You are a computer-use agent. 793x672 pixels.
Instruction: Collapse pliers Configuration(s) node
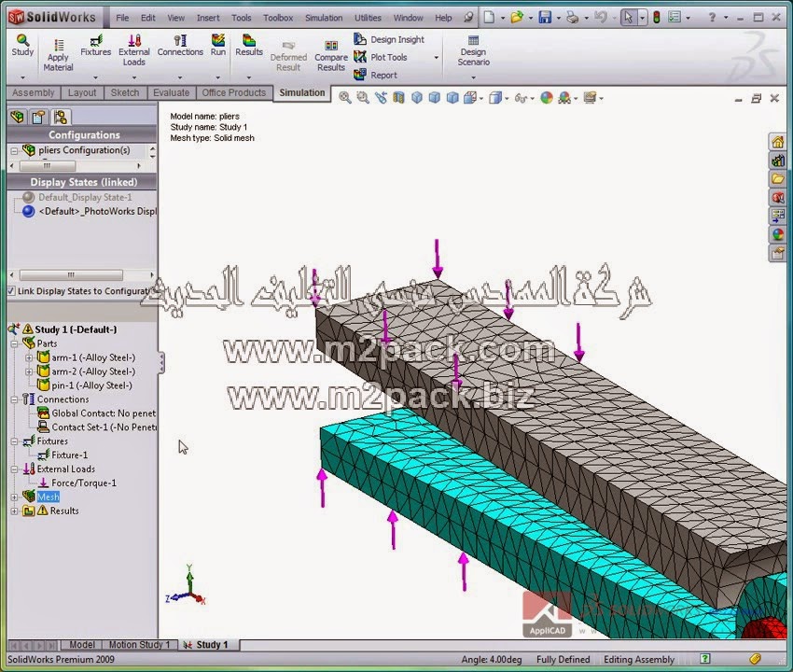(x=14, y=150)
